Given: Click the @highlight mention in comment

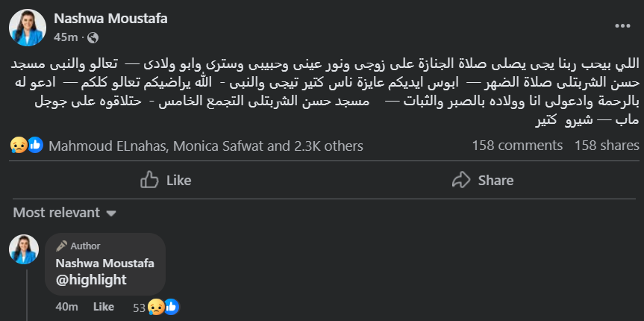Looking at the screenshot, I should (x=91, y=280).
